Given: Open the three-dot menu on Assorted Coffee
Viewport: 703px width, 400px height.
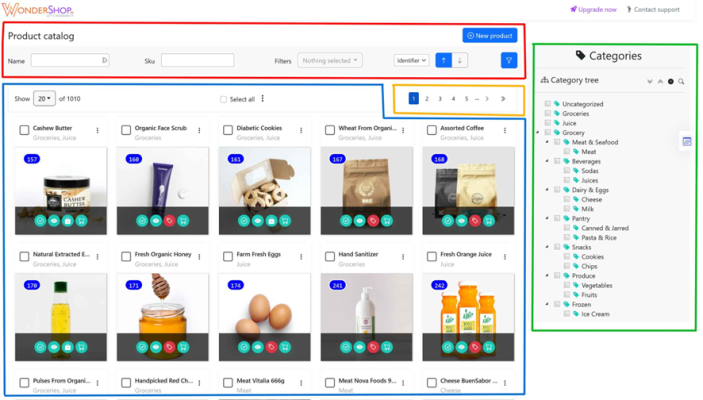Looking at the screenshot, I should [x=505, y=130].
